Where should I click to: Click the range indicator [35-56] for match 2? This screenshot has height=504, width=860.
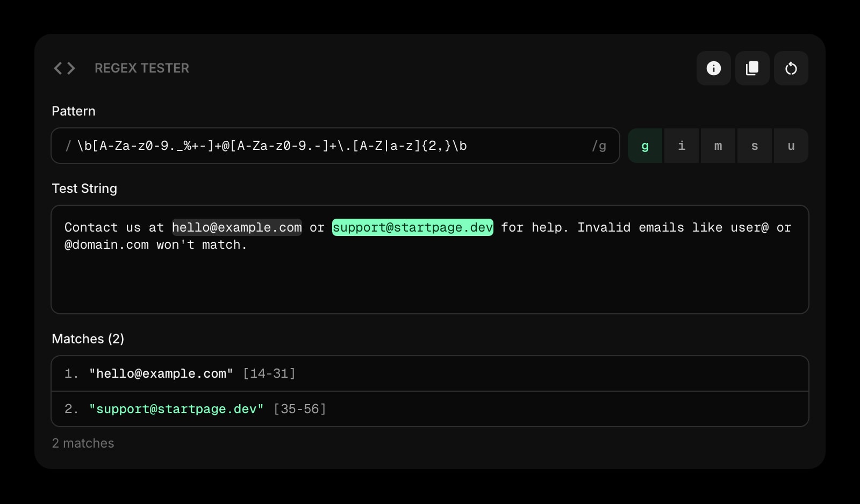[x=300, y=408]
